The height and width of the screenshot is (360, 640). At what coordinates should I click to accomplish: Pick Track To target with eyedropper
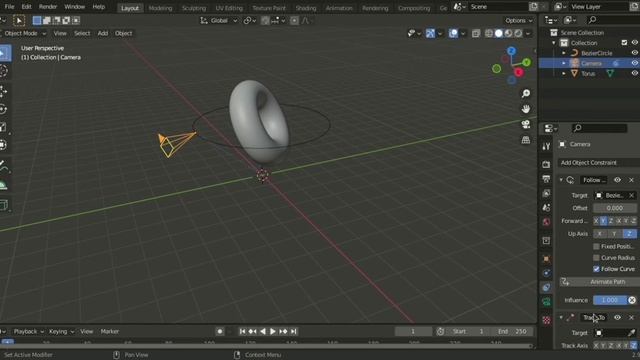[x=632, y=333]
